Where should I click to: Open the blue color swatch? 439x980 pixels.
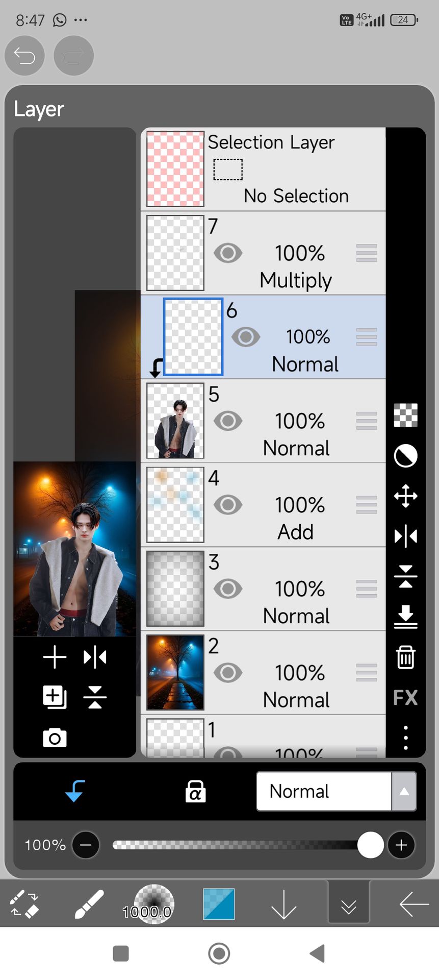click(219, 904)
